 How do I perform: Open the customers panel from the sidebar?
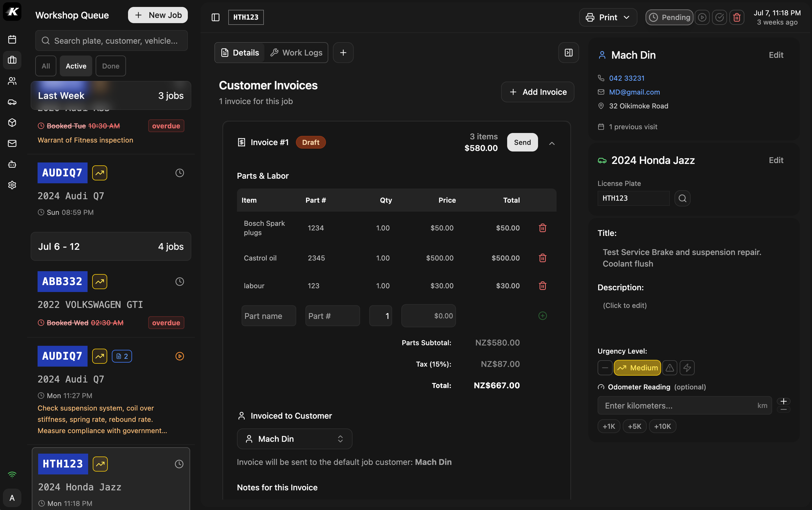pos(12,81)
